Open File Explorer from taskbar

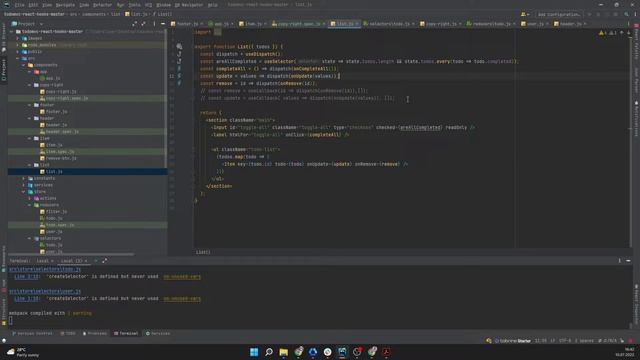pyautogui.click(x=283, y=352)
